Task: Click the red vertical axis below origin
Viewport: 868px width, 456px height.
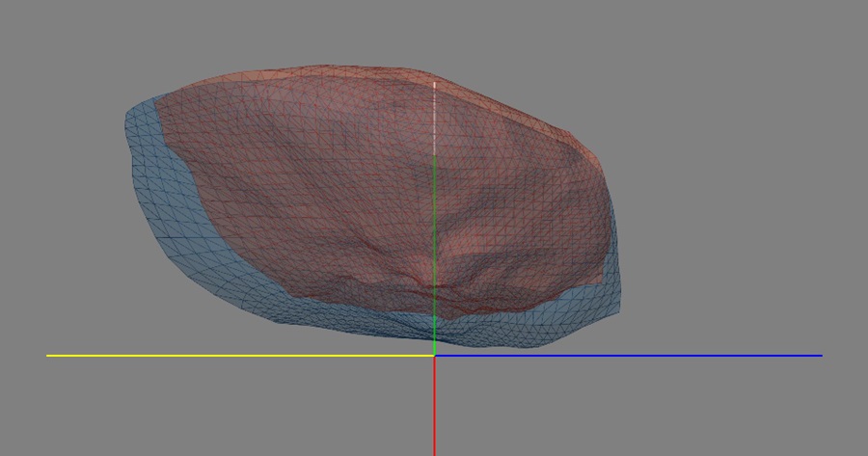Action: [435, 405]
